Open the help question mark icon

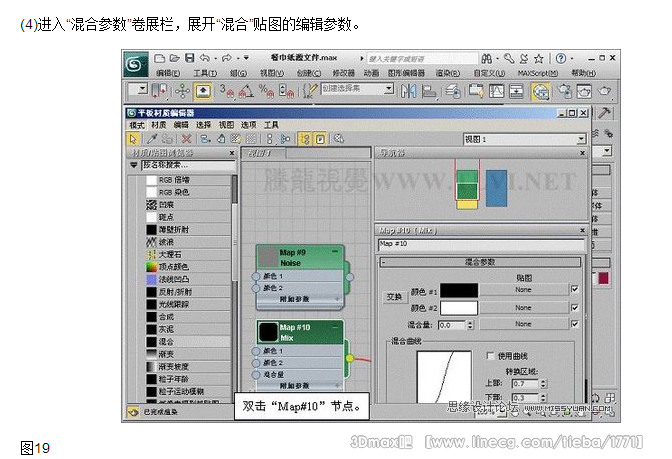[x=561, y=58]
